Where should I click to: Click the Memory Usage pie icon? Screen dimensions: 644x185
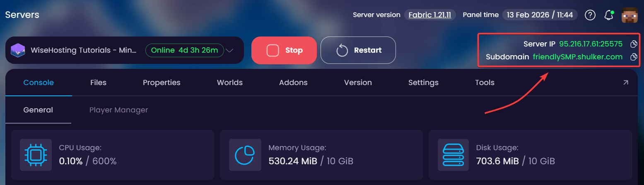245,155
